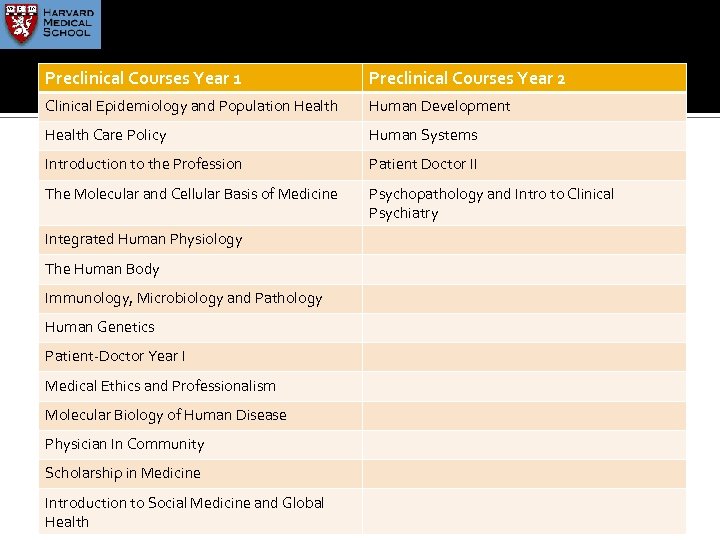Click 'Human Systems' cell
This screenshot has width=720, height=540.
524,135
